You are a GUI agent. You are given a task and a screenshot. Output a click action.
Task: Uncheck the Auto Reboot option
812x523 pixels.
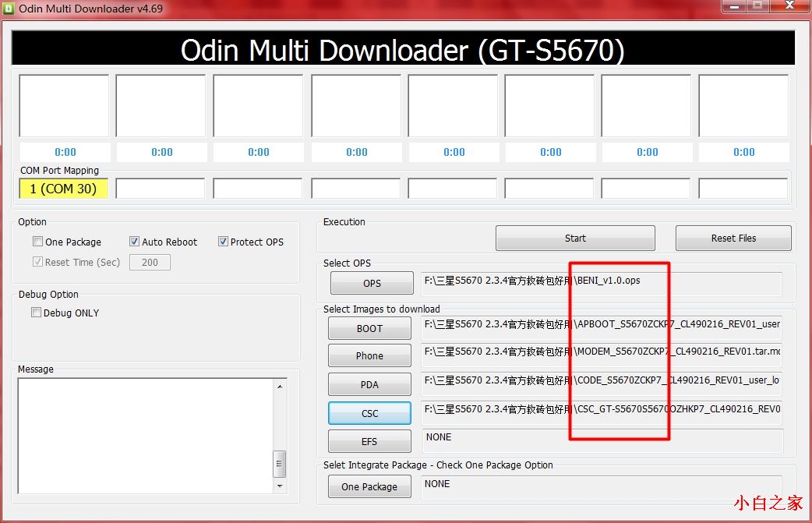[134, 242]
